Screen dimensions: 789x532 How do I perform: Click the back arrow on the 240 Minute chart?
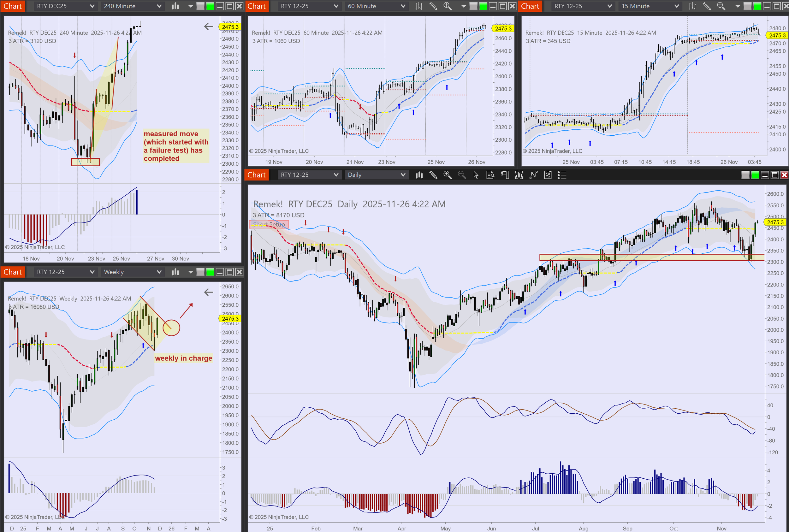point(209,27)
